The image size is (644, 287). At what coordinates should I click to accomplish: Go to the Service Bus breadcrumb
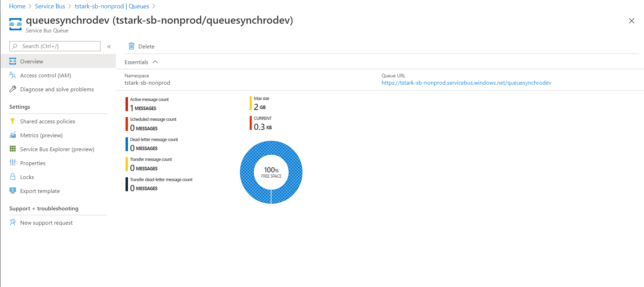50,6
